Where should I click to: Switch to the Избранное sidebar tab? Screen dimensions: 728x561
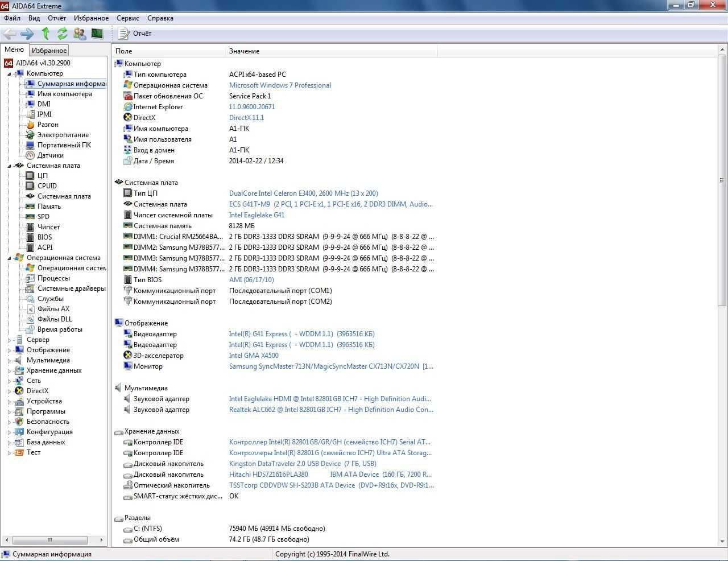(49, 50)
